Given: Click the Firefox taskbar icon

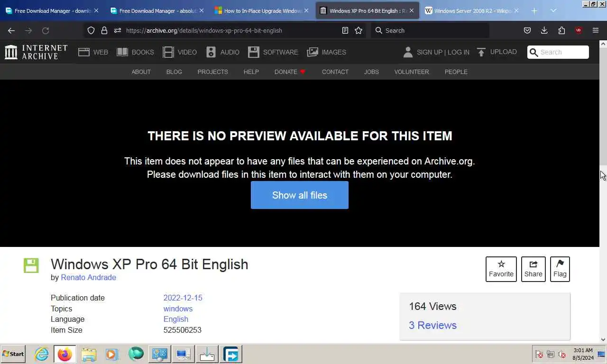Looking at the screenshot, I should pos(65,354).
